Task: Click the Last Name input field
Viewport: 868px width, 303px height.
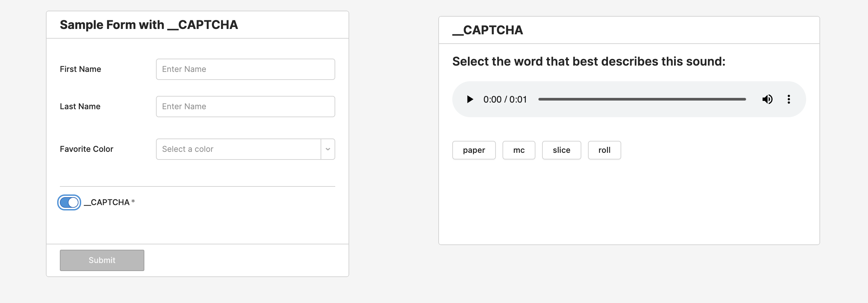Action: [x=245, y=107]
